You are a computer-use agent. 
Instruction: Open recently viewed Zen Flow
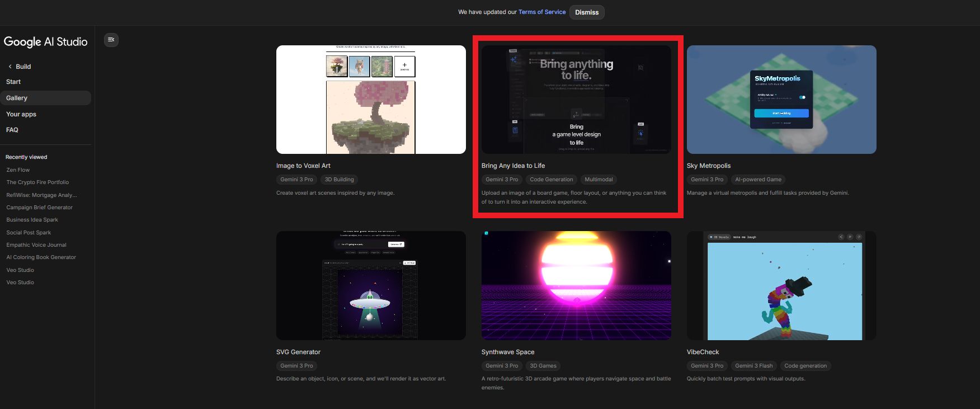(x=18, y=170)
